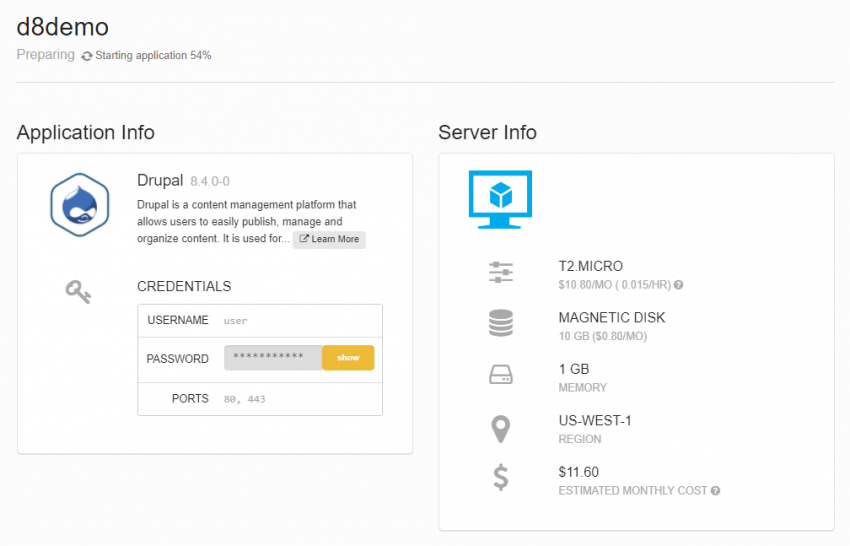Click the memory drive icon

tap(501, 375)
